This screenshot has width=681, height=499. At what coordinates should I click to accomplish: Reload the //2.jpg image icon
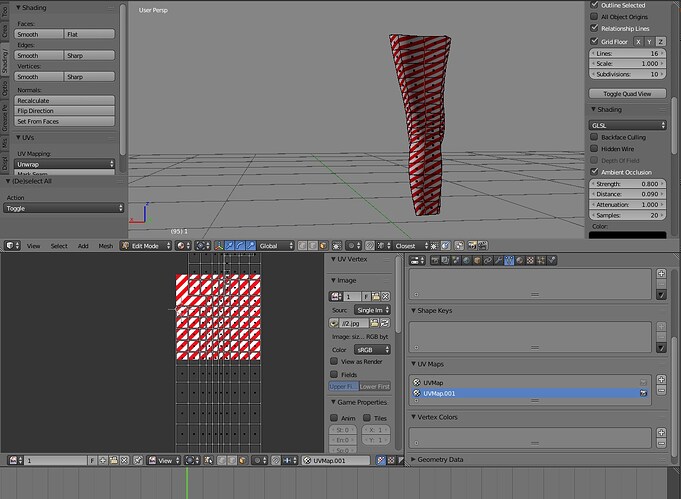click(385, 323)
